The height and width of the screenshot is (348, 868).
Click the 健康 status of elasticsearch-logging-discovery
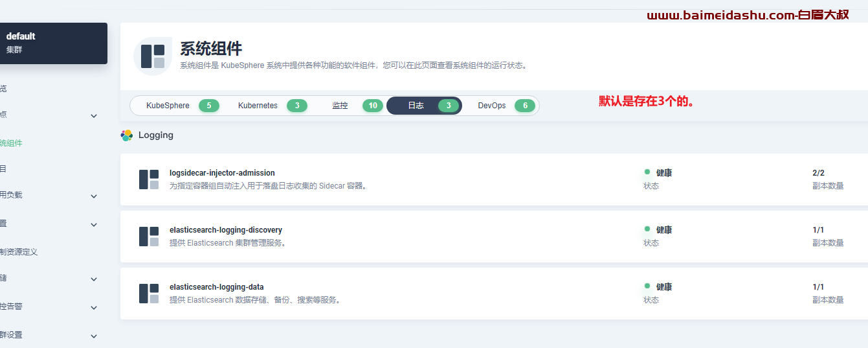664,230
